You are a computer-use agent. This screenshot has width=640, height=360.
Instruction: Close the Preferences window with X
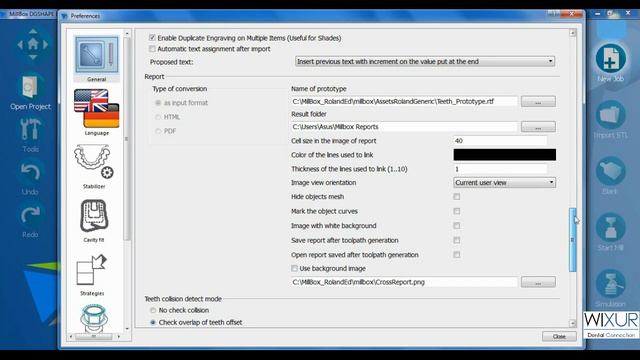click(x=571, y=14)
